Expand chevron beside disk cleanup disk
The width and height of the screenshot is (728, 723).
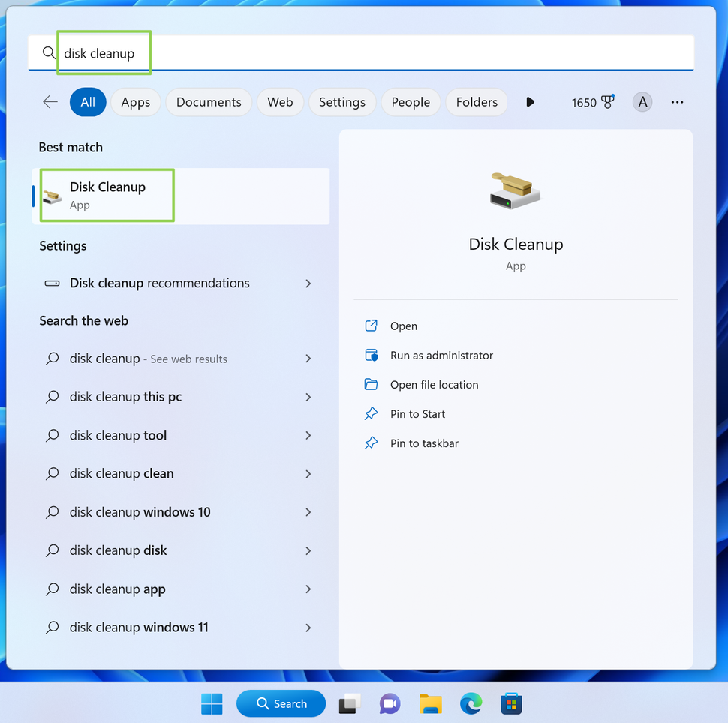[308, 550]
